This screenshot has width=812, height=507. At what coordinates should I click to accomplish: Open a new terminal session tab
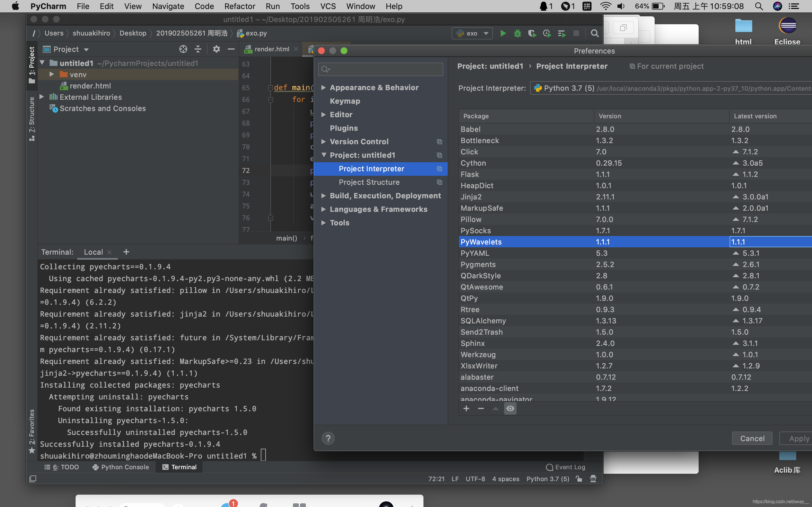pos(126,252)
